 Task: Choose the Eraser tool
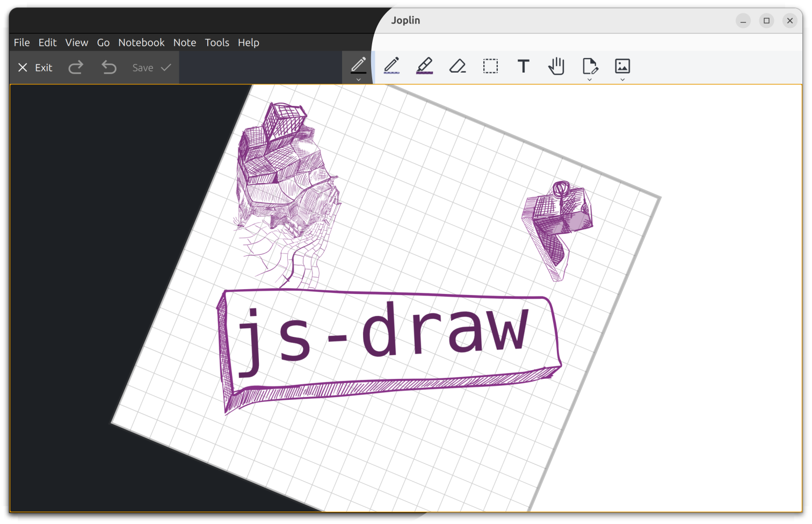click(458, 66)
